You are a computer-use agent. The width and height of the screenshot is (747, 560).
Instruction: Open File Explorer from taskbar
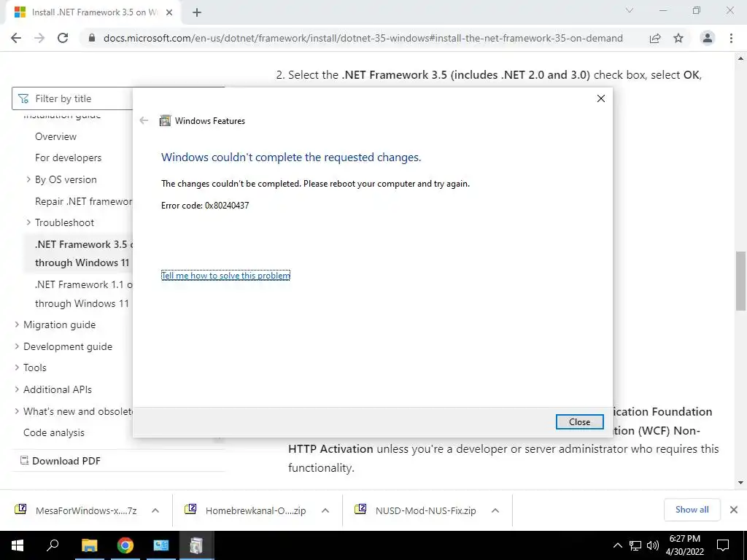coord(89,545)
